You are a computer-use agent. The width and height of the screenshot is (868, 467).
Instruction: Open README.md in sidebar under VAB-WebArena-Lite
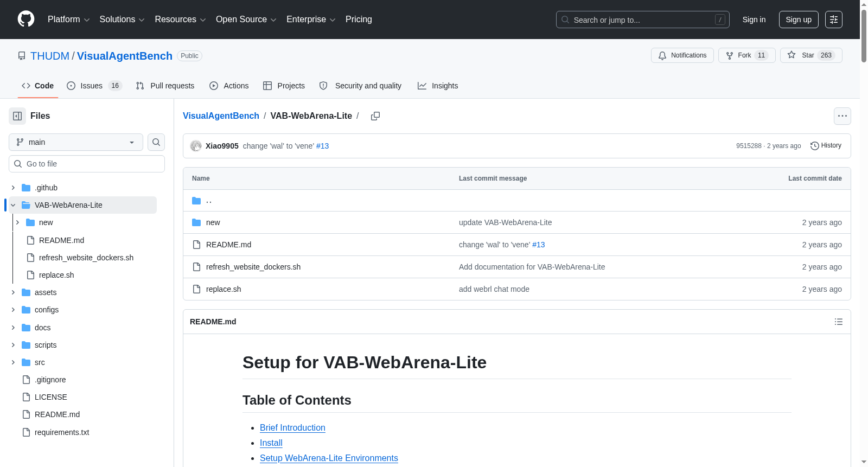coord(61,240)
